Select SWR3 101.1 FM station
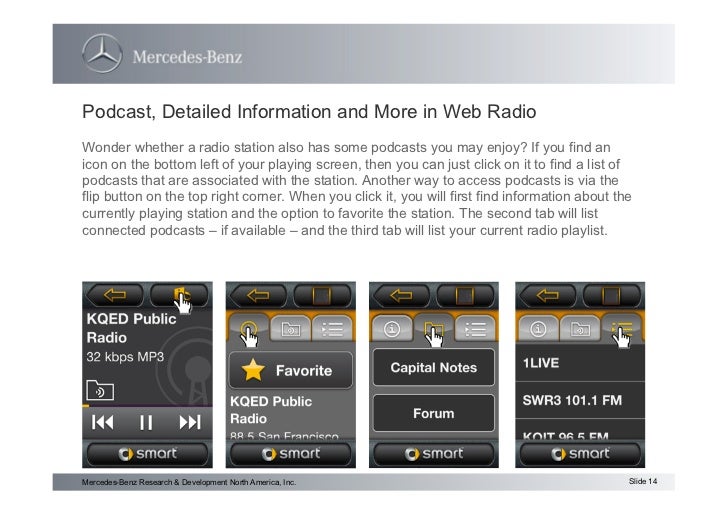The width and height of the screenshot is (728, 515). coord(580,400)
